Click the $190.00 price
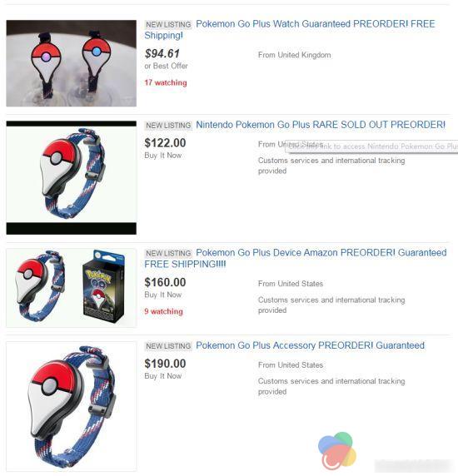458x476 pixels. pyautogui.click(x=165, y=364)
